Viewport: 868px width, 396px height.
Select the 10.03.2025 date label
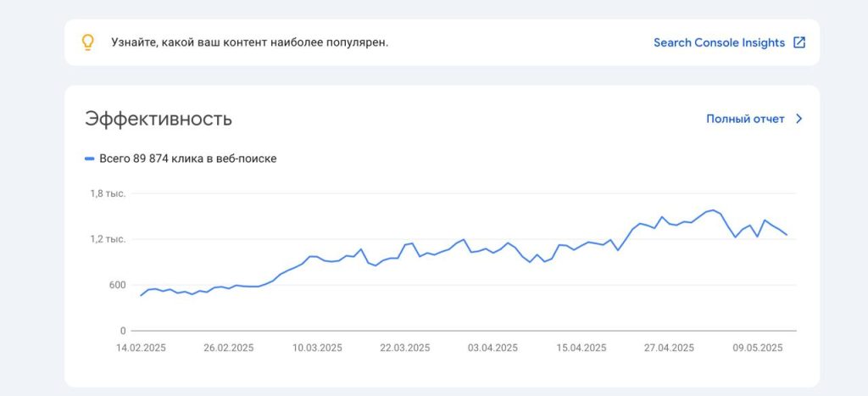317,348
